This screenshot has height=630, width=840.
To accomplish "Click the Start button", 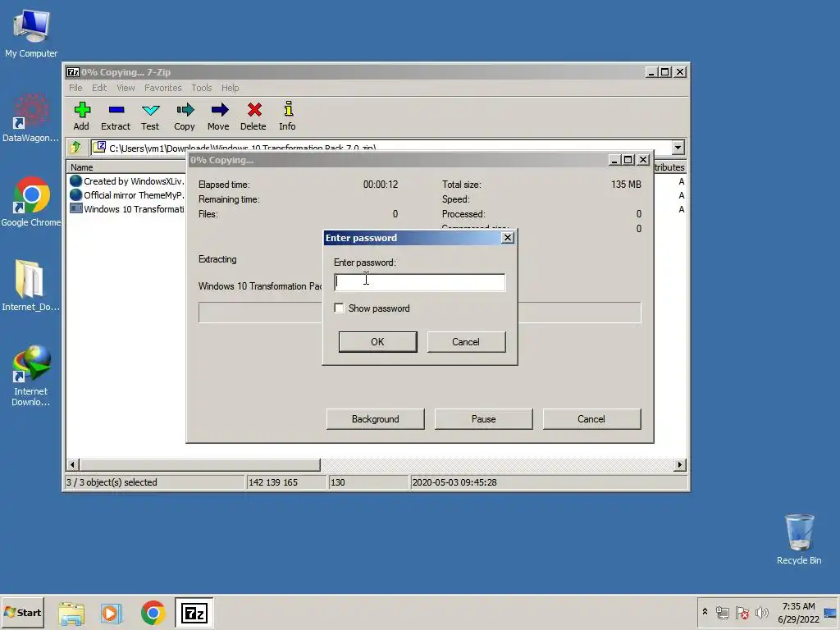I will 22,612.
